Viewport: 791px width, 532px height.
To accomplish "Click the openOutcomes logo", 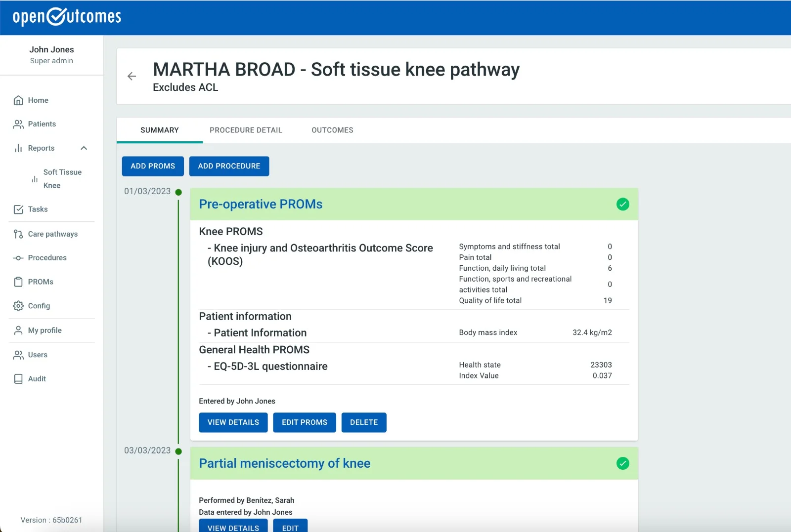I will pyautogui.click(x=67, y=16).
